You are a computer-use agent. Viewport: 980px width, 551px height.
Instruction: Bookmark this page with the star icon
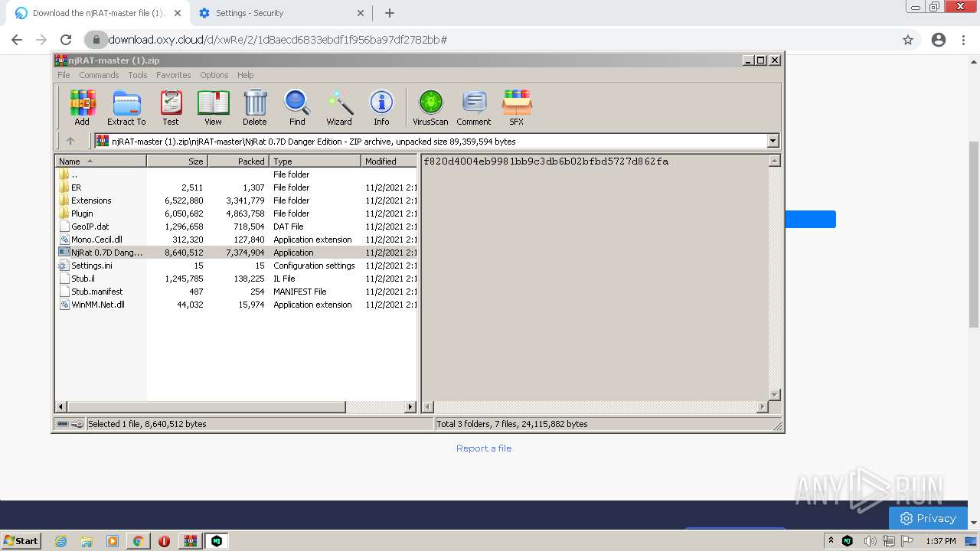908,40
